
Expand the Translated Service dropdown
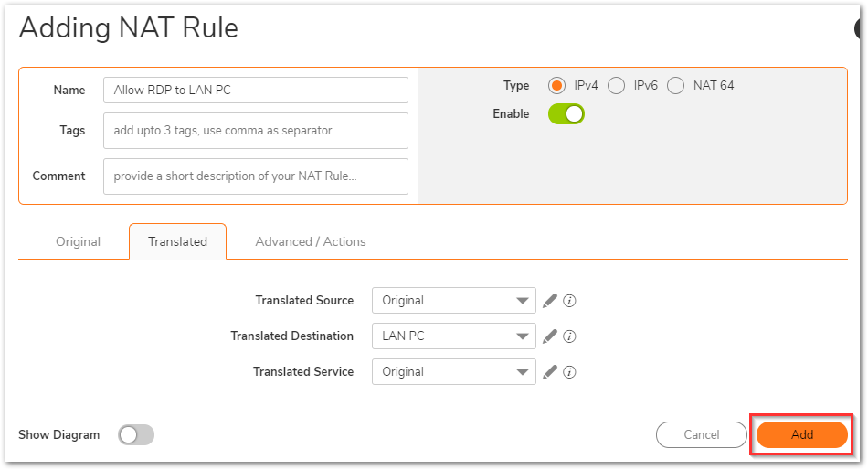(x=453, y=371)
